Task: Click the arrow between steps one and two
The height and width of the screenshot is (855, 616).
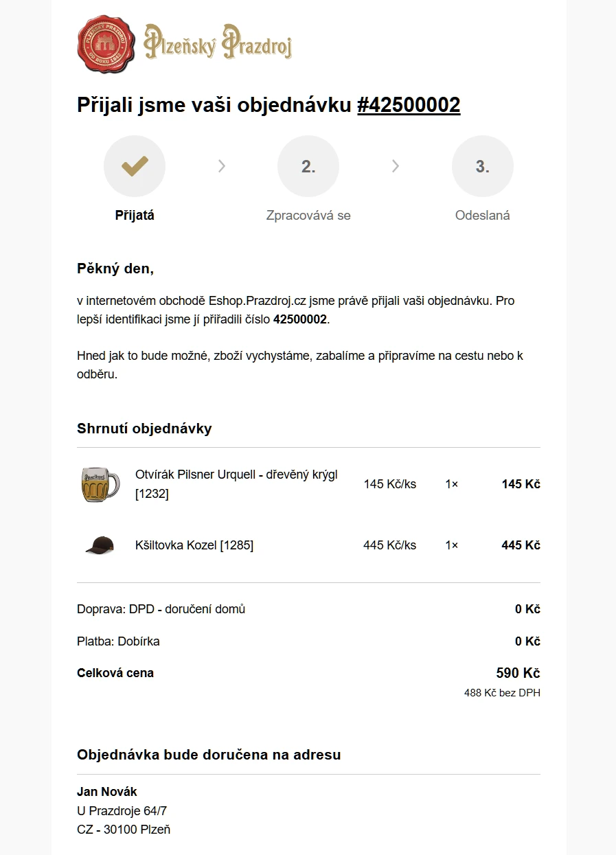Action: tap(221, 166)
